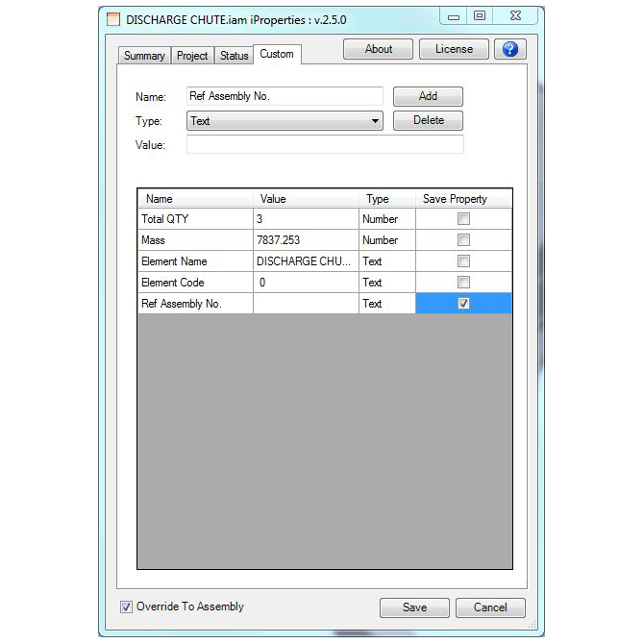
Task: Click the 'Type' column header
Action: [387, 199]
